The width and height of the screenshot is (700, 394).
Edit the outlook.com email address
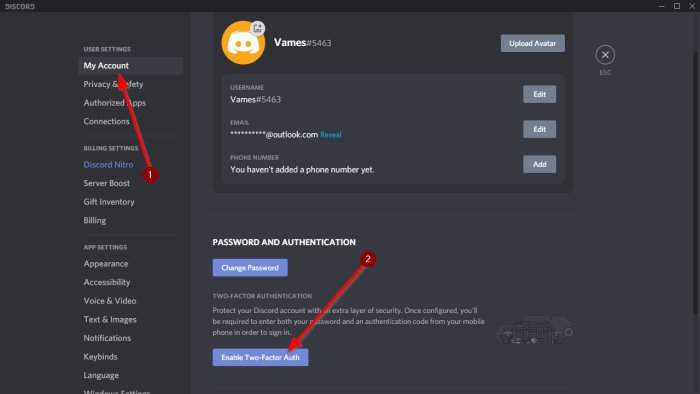[539, 129]
